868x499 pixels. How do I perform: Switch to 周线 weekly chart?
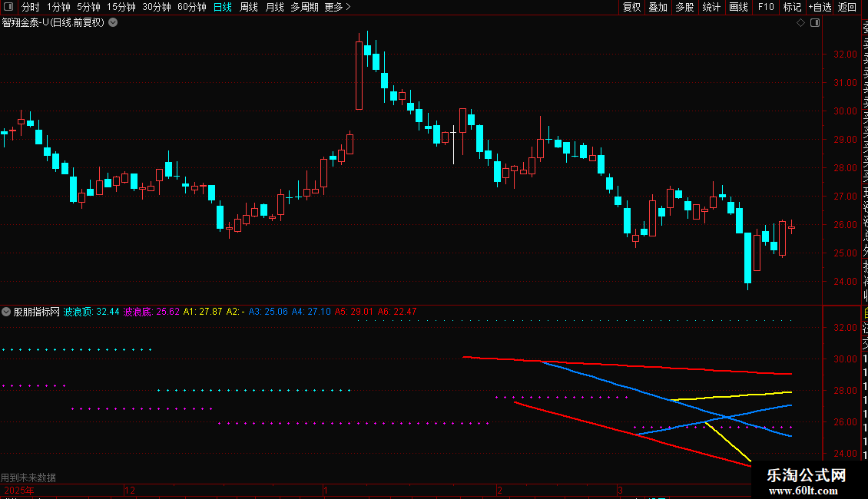(249, 7)
